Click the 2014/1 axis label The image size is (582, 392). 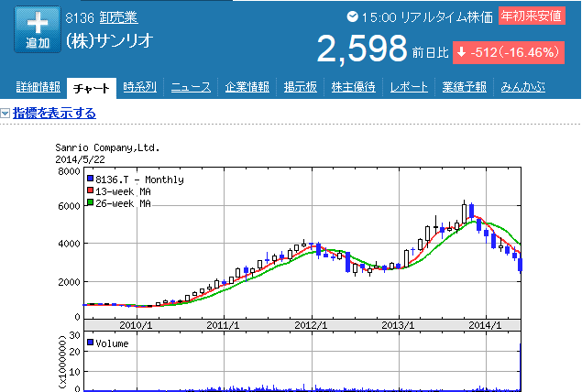click(x=485, y=325)
